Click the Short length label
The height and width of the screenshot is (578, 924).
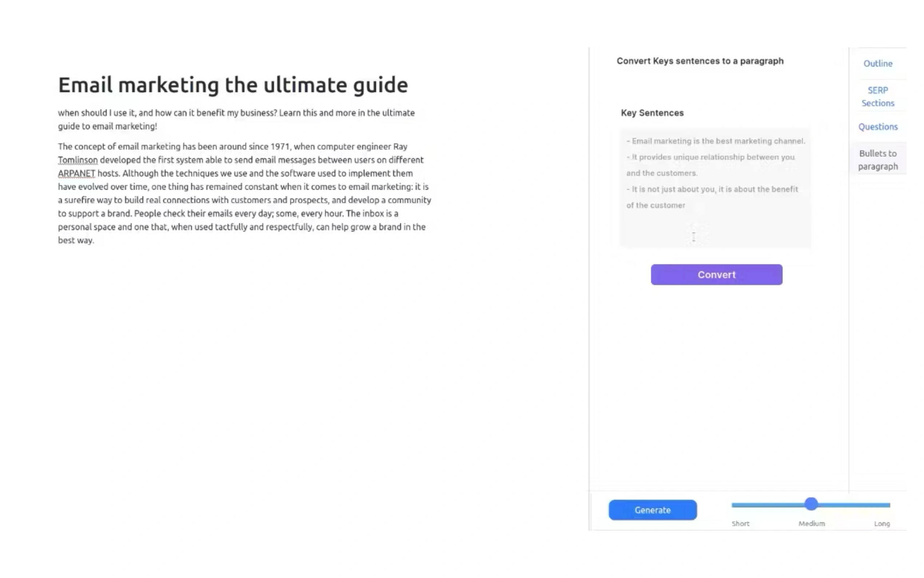(x=740, y=523)
